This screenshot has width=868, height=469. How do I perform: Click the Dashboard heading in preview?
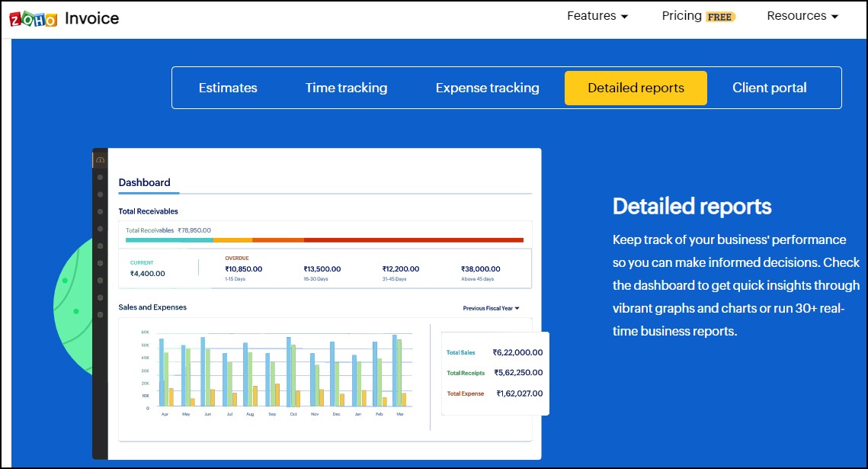(145, 183)
